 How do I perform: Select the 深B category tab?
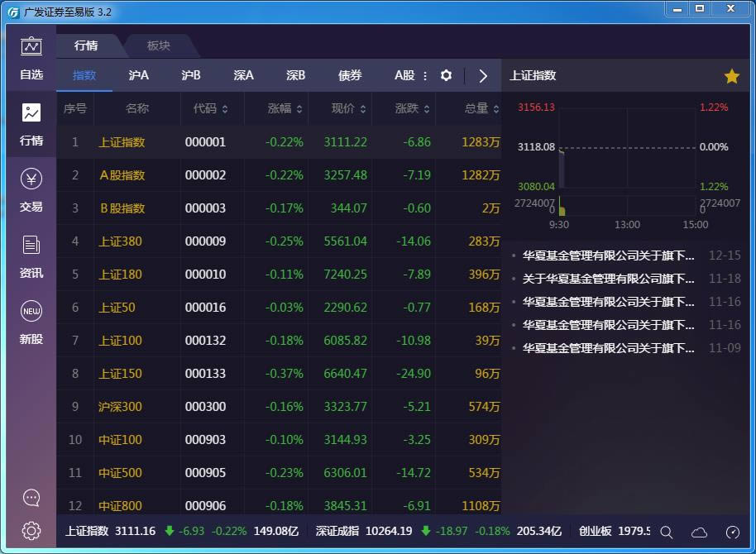(295, 76)
